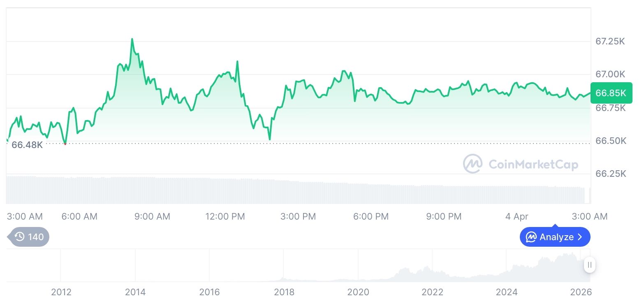Click the red low-point dot on the chart

(65, 144)
